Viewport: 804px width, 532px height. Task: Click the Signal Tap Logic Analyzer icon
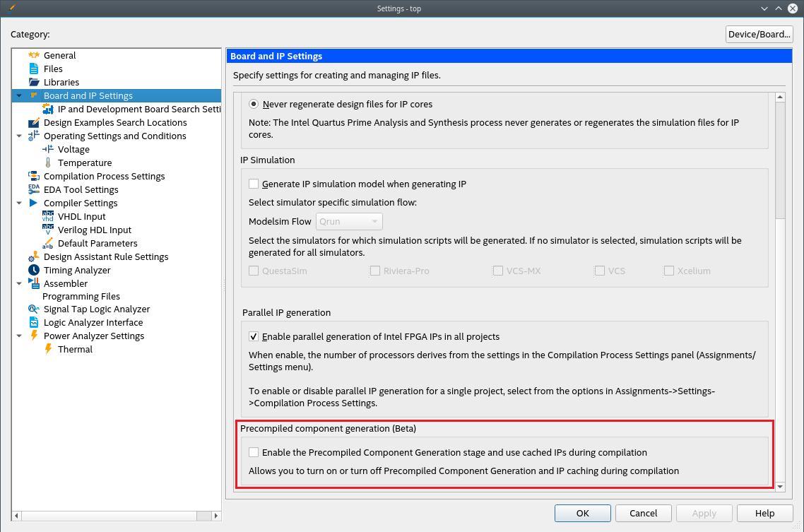(34, 309)
